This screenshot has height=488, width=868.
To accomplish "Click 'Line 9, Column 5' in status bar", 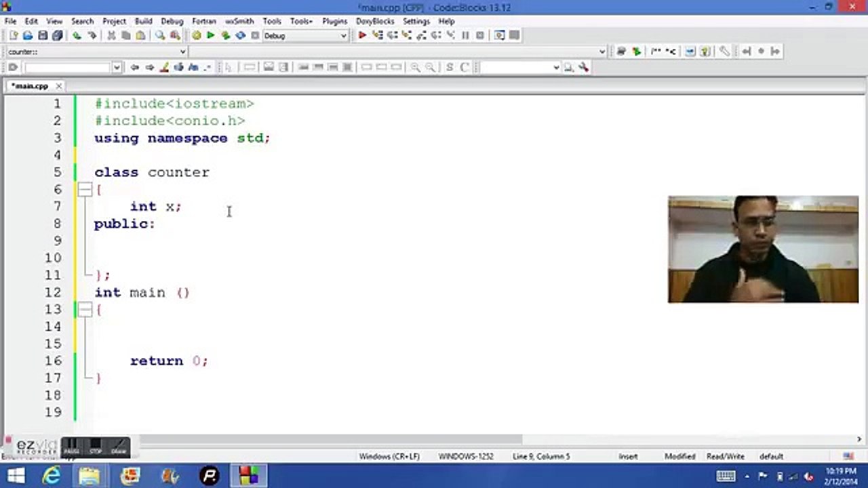I will click(x=540, y=456).
